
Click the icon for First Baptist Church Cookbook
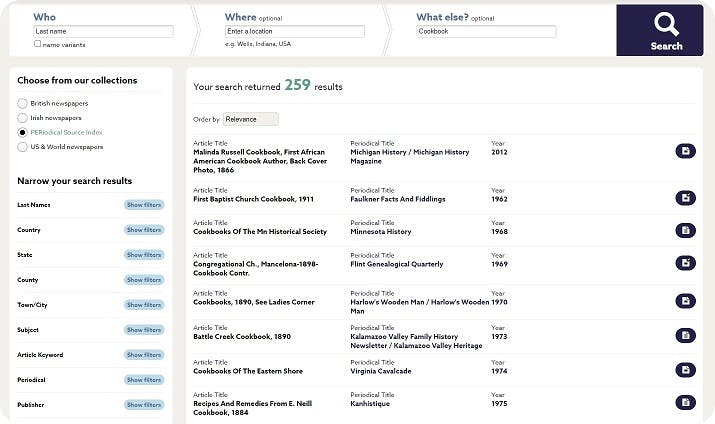(x=685, y=198)
